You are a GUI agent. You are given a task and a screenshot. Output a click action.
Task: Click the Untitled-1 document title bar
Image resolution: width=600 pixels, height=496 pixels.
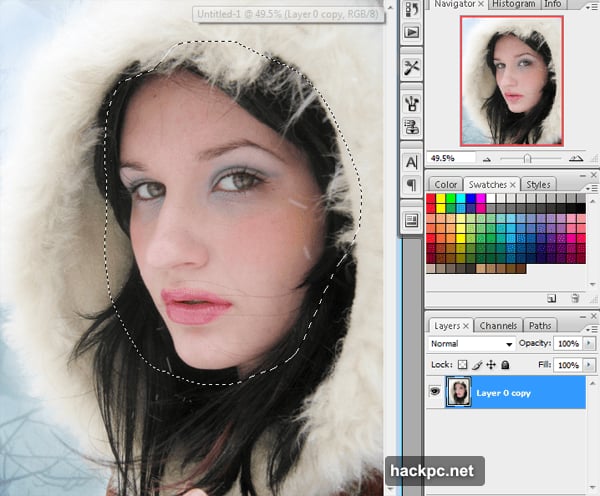point(287,15)
